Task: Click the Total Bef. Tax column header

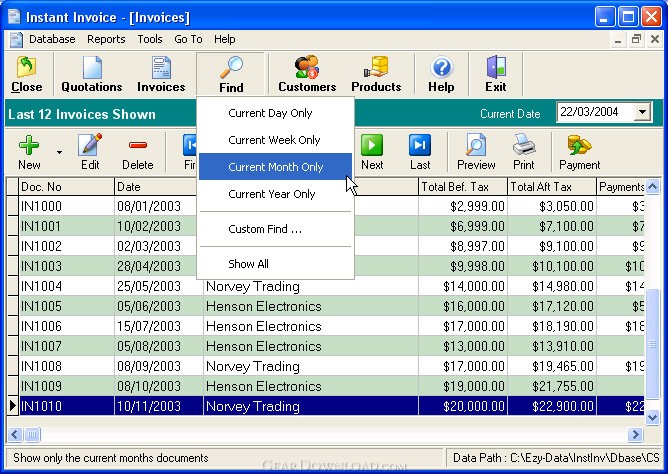Action: 463,187
